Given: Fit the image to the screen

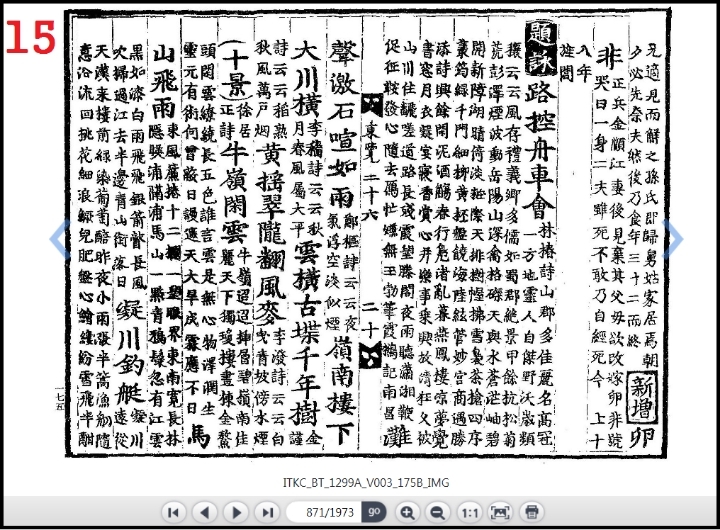Looking at the screenshot, I should (x=501, y=512).
